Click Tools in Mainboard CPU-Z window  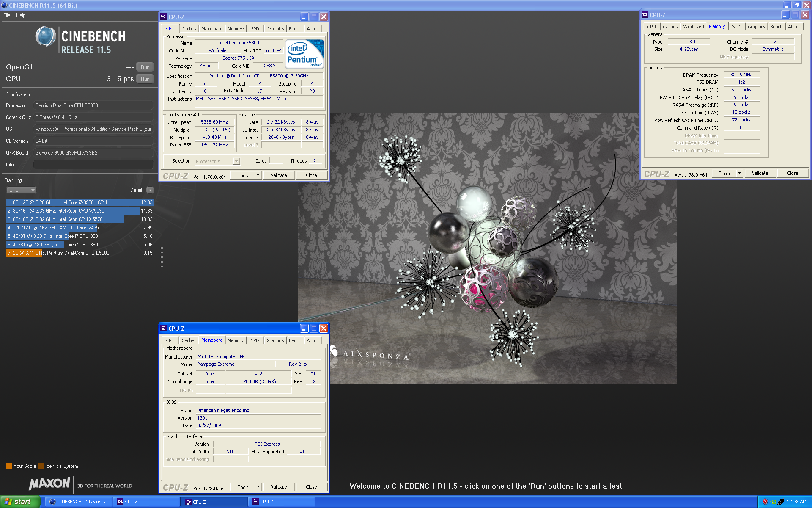243,487
